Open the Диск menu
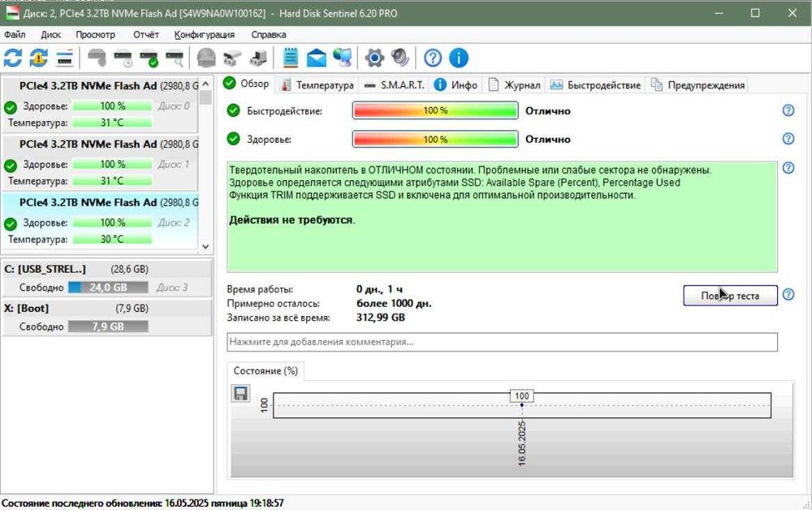Screen dimensions: 812x510 tap(50, 35)
